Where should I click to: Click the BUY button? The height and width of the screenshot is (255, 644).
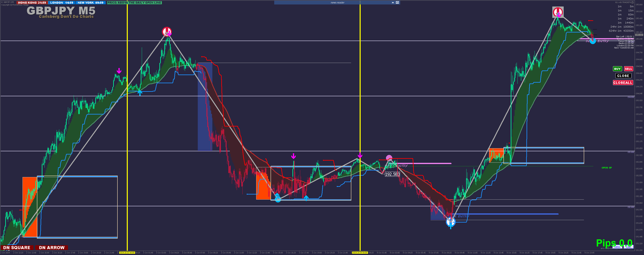(x=617, y=69)
